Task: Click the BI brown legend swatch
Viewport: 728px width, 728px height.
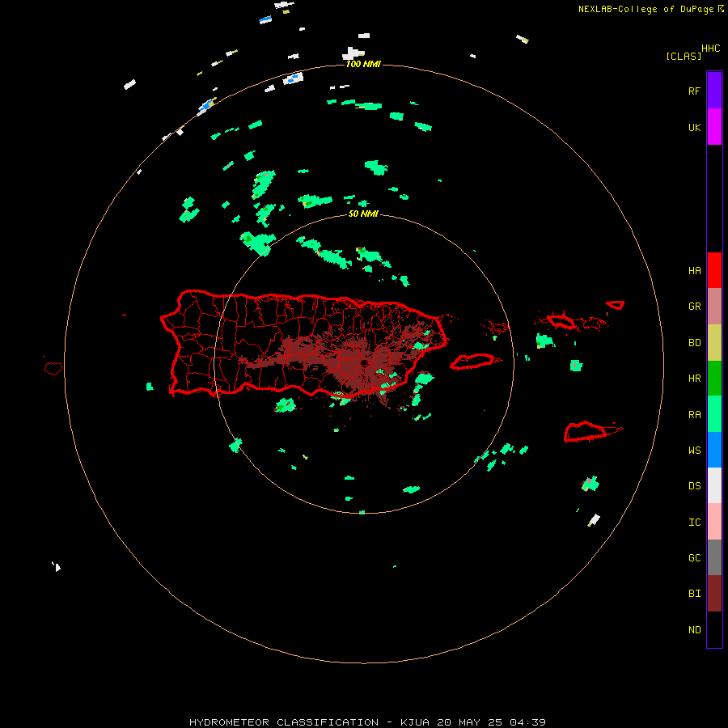Action: [714, 594]
